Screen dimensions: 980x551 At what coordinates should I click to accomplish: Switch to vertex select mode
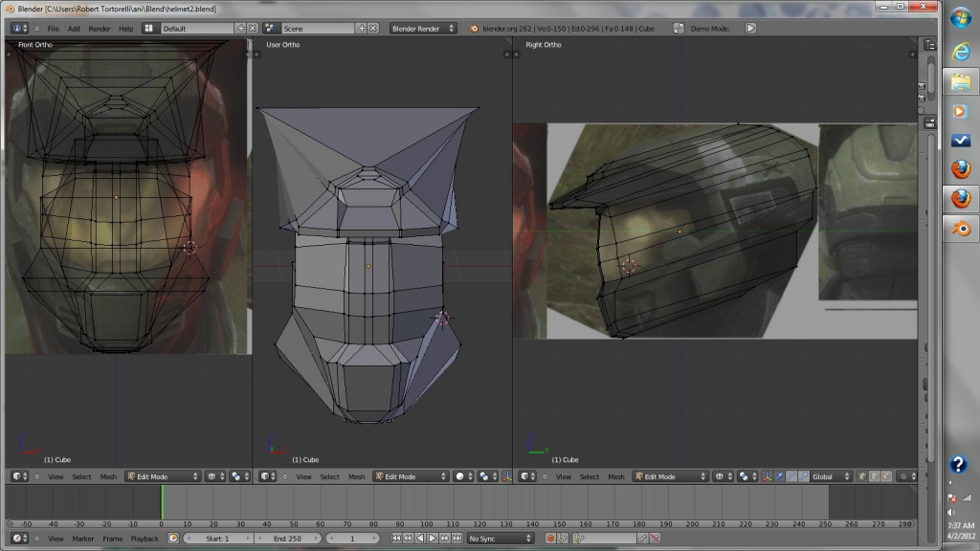[x=862, y=476]
